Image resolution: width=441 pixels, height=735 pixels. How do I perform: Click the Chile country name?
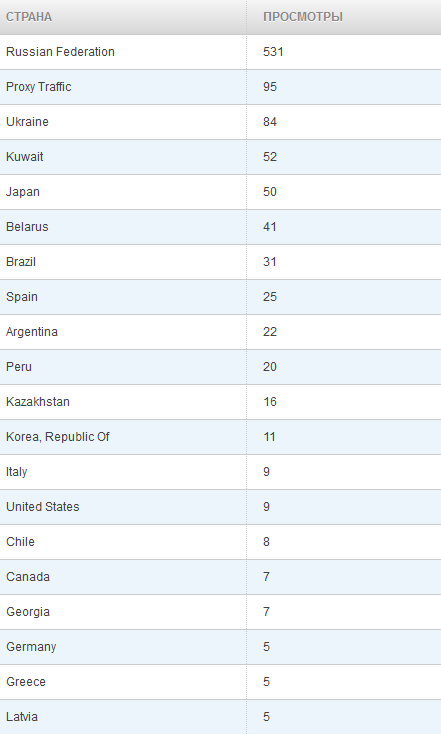pos(20,542)
